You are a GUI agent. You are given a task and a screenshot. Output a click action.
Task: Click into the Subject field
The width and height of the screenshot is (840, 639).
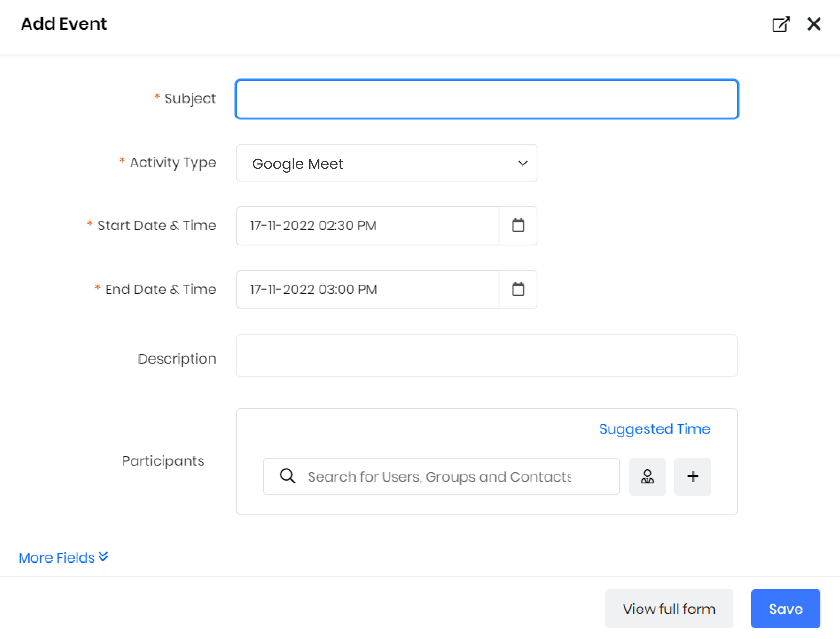[x=486, y=99]
